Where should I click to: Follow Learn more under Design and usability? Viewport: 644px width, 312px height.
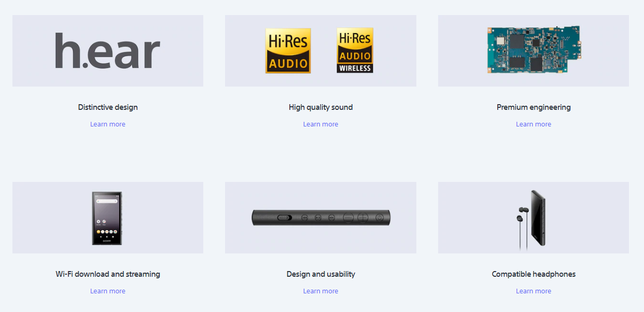(320, 291)
